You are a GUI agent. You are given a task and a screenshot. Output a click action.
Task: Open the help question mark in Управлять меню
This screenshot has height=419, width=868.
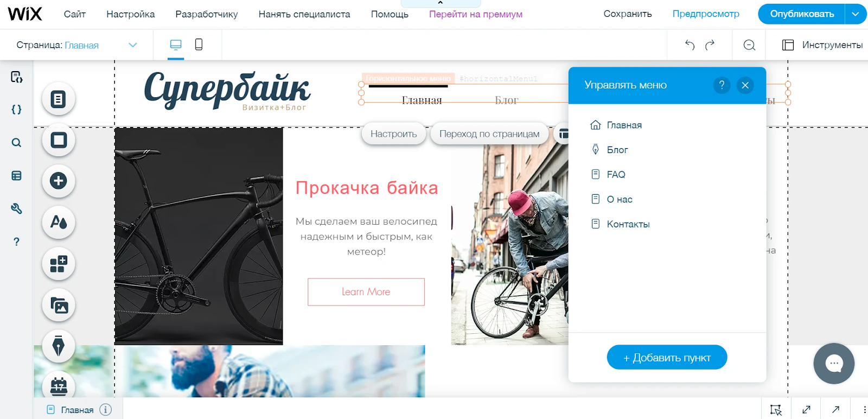(x=722, y=85)
